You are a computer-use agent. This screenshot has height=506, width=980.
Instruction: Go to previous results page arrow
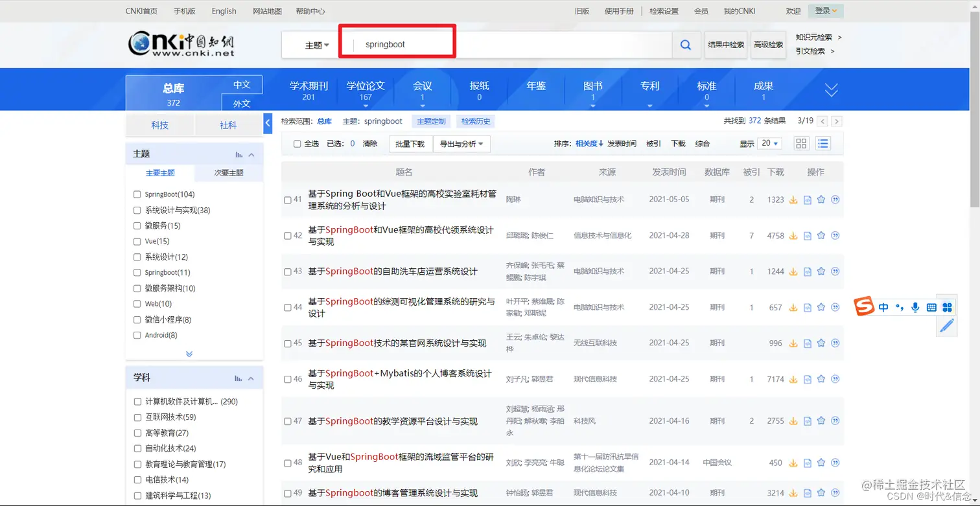822,121
